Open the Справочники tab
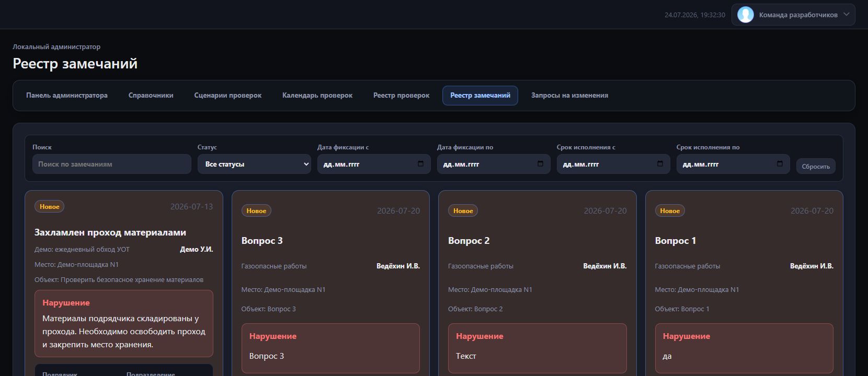 pyautogui.click(x=151, y=96)
